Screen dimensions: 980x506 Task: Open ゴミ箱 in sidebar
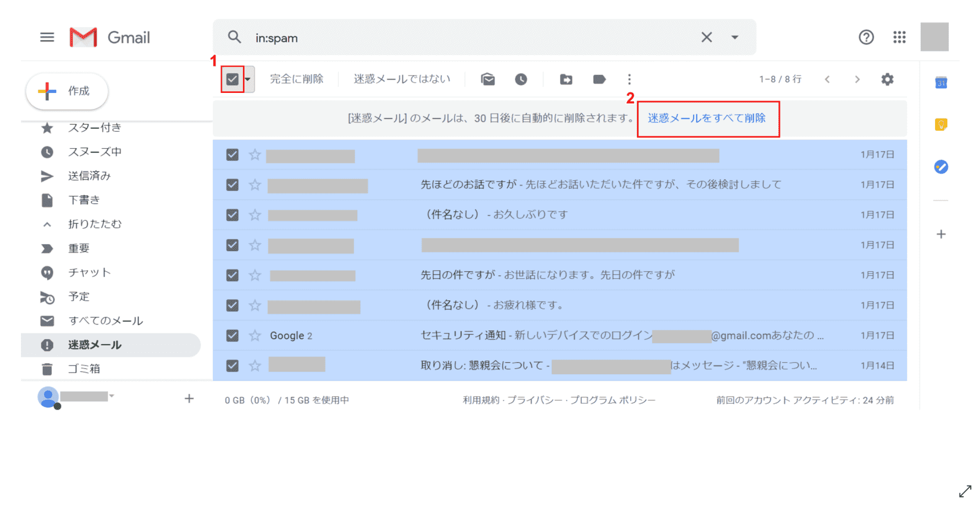click(x=84, y=369)
